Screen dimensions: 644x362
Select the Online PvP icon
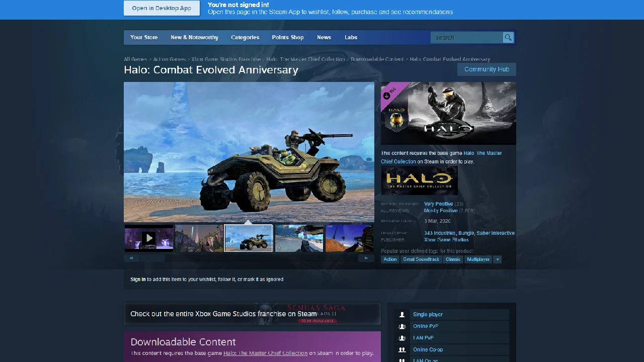click(401, 326)
